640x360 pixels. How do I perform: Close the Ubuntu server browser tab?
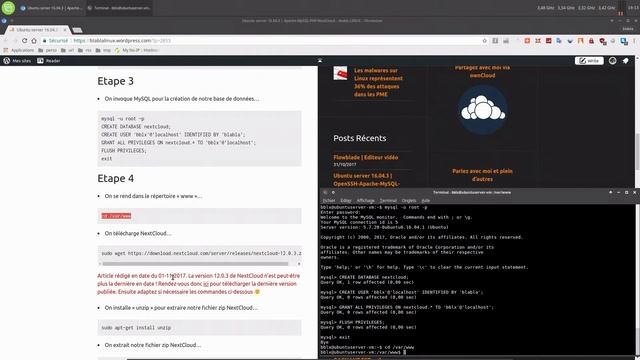click(64, 30)
